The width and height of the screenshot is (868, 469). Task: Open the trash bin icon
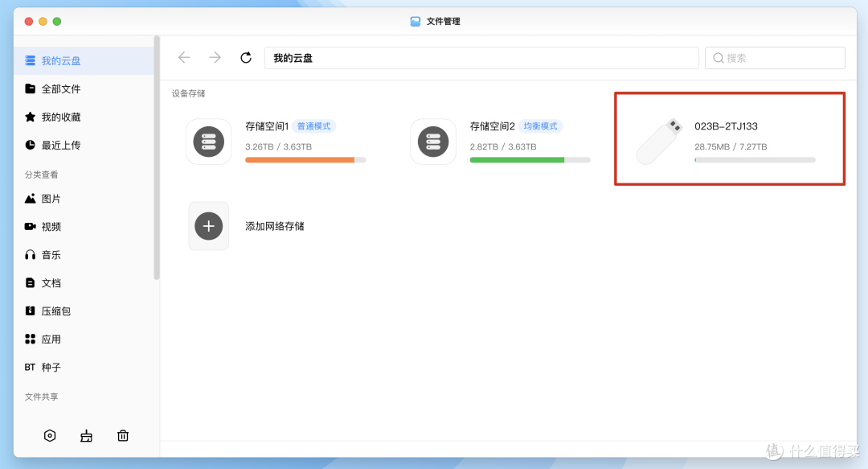pos(123,436)
